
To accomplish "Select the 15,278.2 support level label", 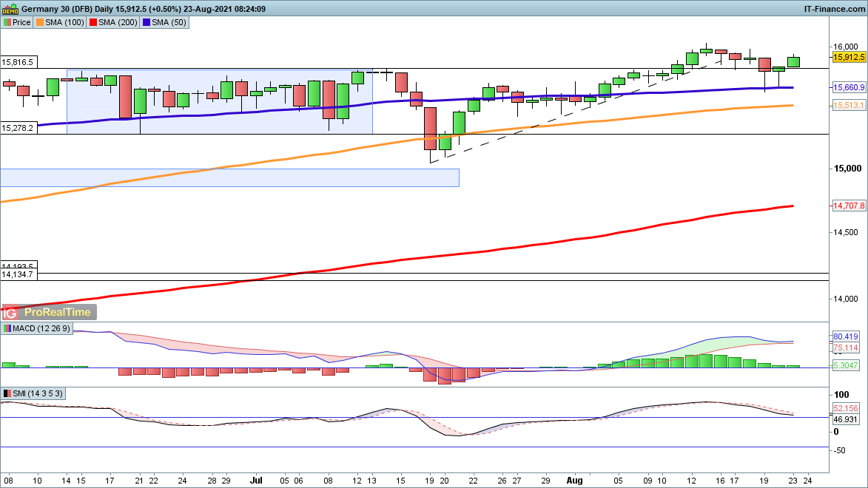I will [18, 128].
